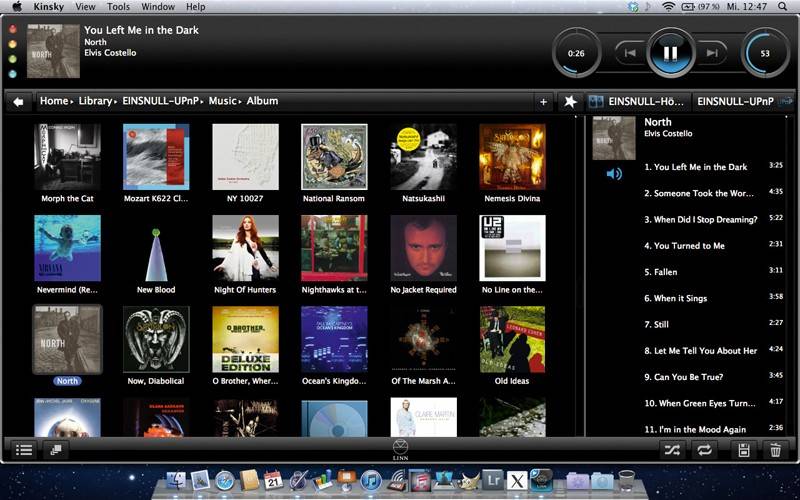Open the Finder icon in the Dock
This screenshot has height=500, width=800.
(x=177, y=480)
